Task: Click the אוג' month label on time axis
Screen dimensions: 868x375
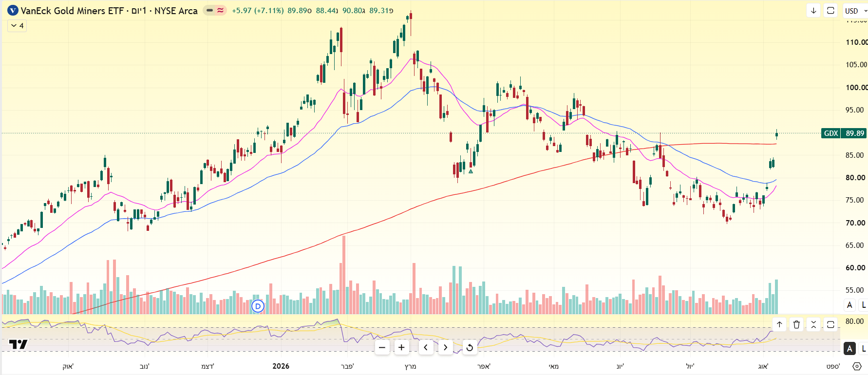Action: [x=763, y=366]
